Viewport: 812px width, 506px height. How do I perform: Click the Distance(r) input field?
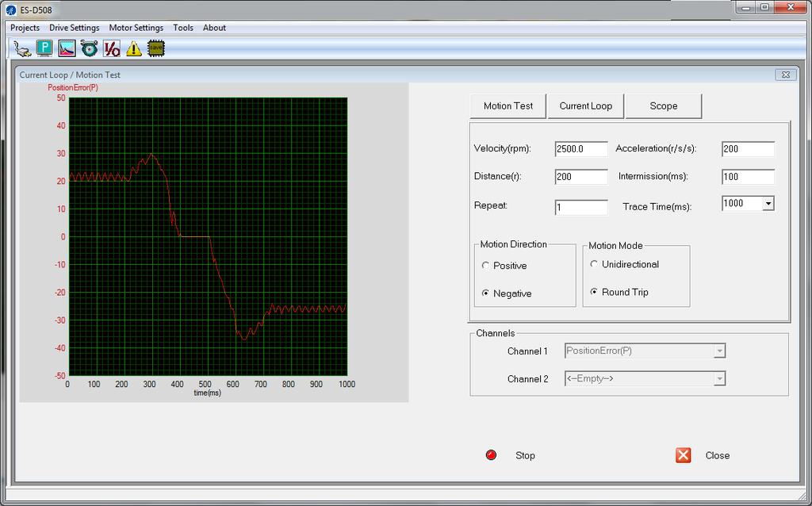[581, 177]
